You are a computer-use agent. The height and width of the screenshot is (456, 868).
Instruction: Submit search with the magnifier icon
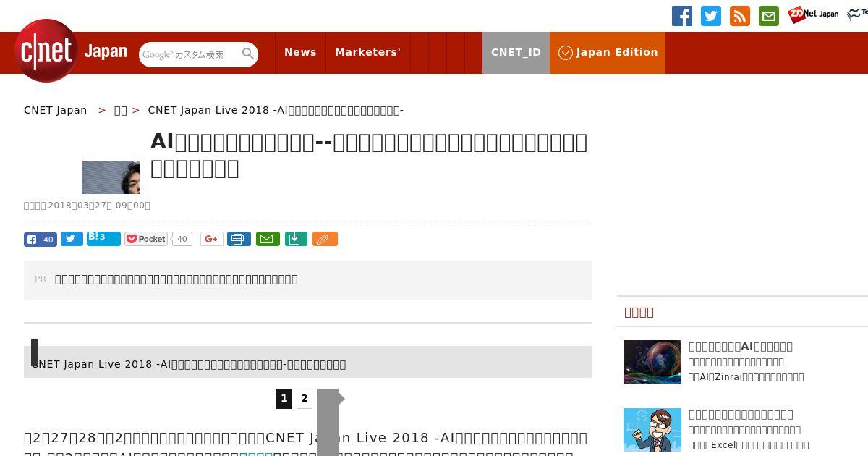point(248,54)
